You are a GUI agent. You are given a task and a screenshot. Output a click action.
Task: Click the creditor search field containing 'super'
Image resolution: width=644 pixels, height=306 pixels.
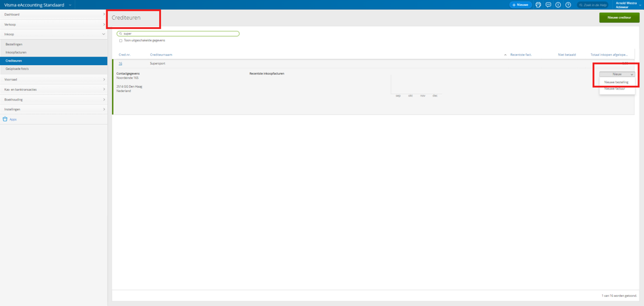tap(178, 33)
